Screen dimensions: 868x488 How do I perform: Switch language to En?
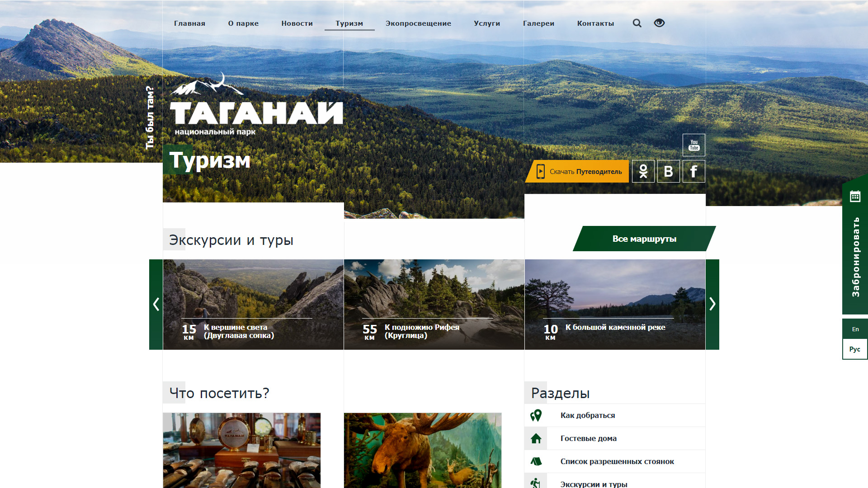[x=855, y=329]
